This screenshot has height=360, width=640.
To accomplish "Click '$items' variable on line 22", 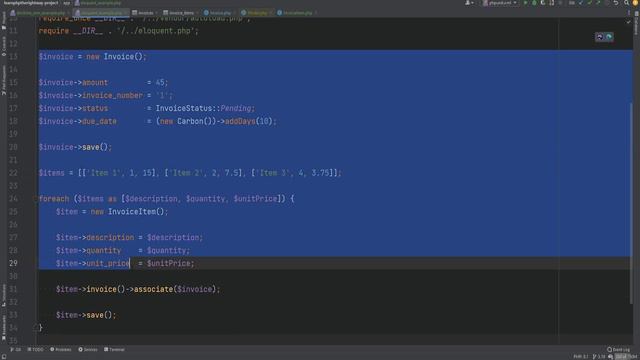I will coord(51,173).
